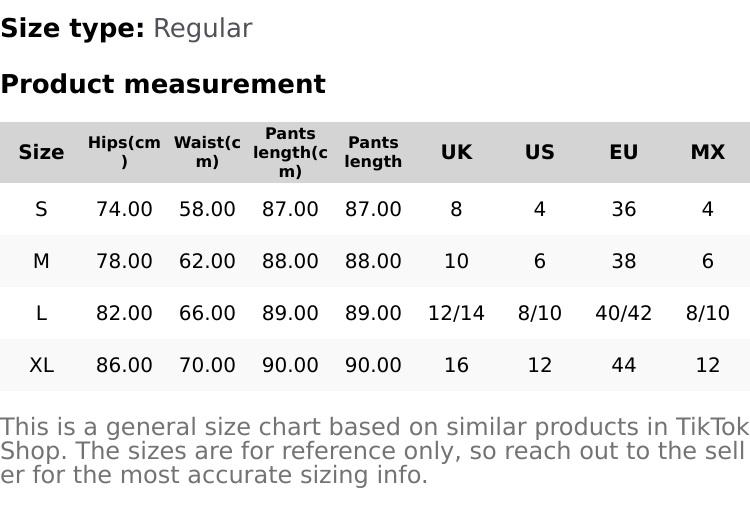Click the Product measurement heading
The image size is (750, 511).
pyautogui.click(x=163, y=84)
